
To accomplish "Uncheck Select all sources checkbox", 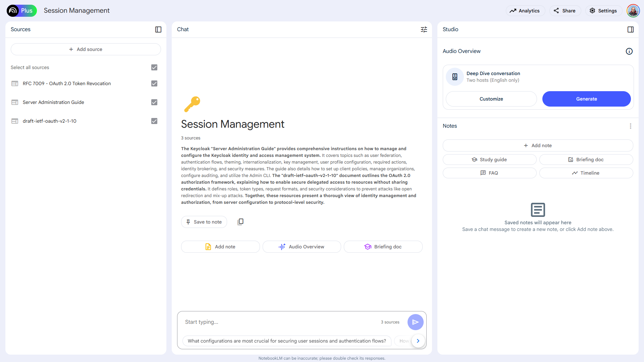I will click(x=154, y=67).
